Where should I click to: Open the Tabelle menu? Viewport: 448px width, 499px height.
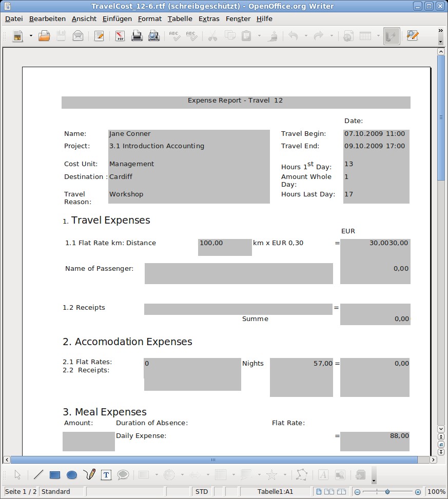(x=180, y=18)
